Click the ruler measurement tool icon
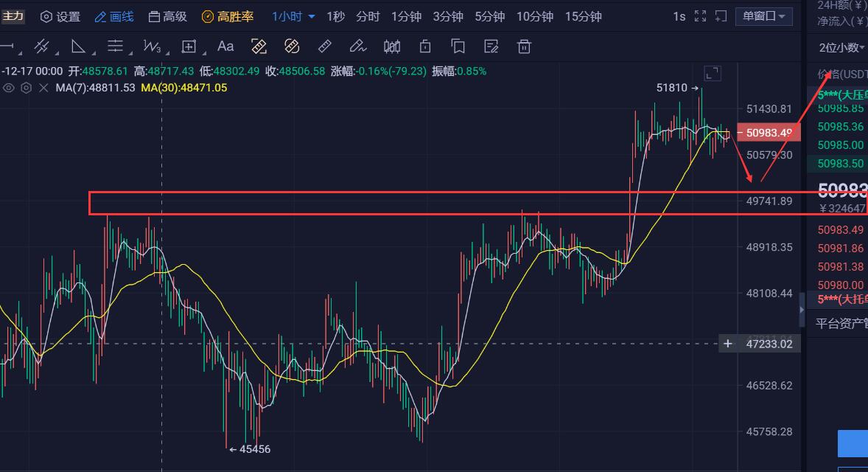 click(324, 46)
